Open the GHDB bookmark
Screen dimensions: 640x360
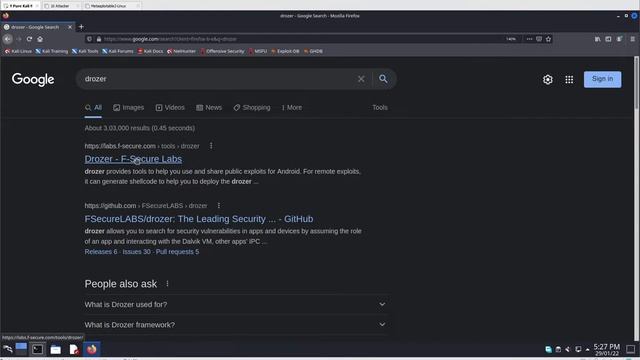[313, 51]
